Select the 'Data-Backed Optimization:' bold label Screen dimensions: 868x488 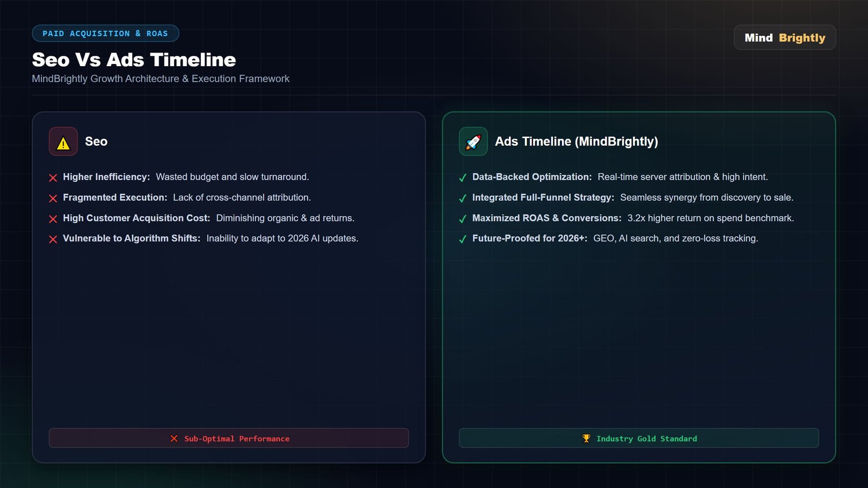532,177
